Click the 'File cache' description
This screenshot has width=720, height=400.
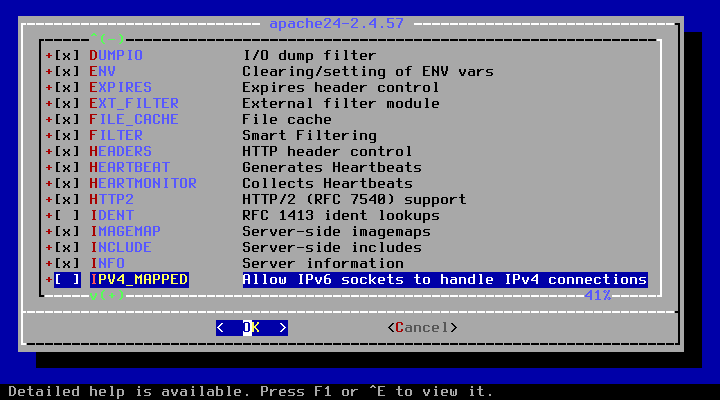click(287, 119)
